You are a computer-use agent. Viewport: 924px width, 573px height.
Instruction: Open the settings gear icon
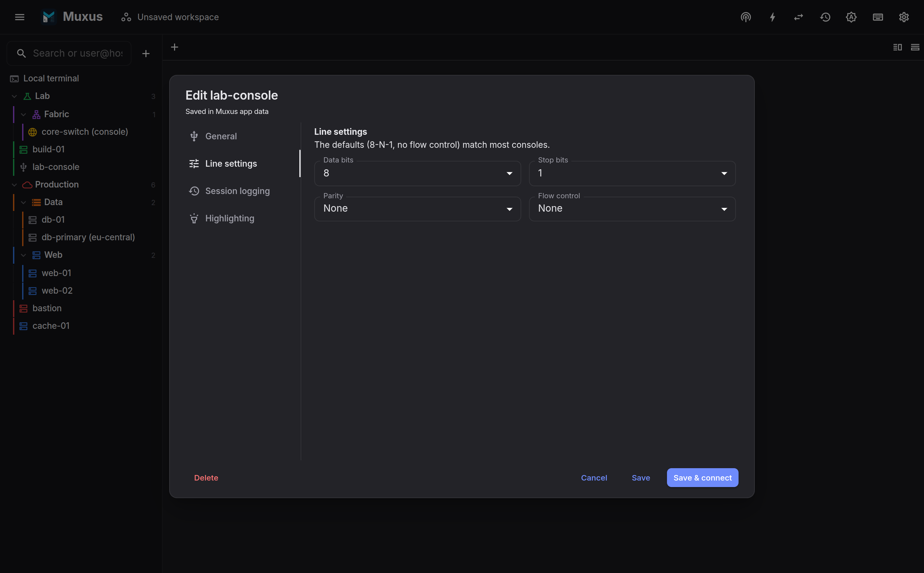click(x=904, y=17)
